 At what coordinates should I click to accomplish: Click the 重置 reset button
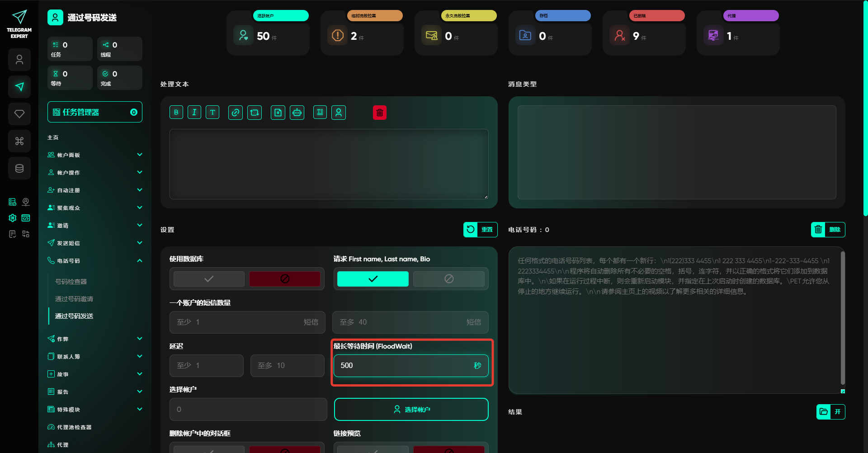(480, 230)
